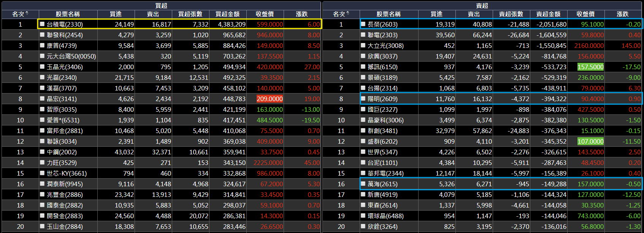Tick the checkbox beside 環球晶(6488)
The width and height of the screenshot is (644, 233).
coord(363,216)
